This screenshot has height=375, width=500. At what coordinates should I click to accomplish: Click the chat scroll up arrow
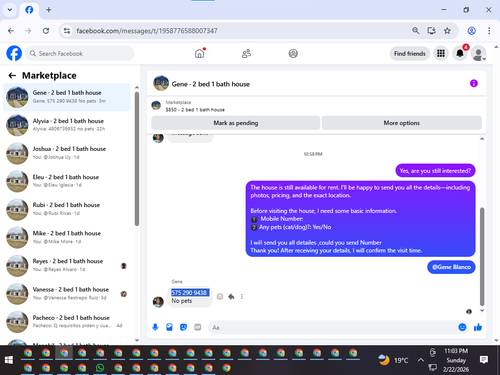(482, 139)
